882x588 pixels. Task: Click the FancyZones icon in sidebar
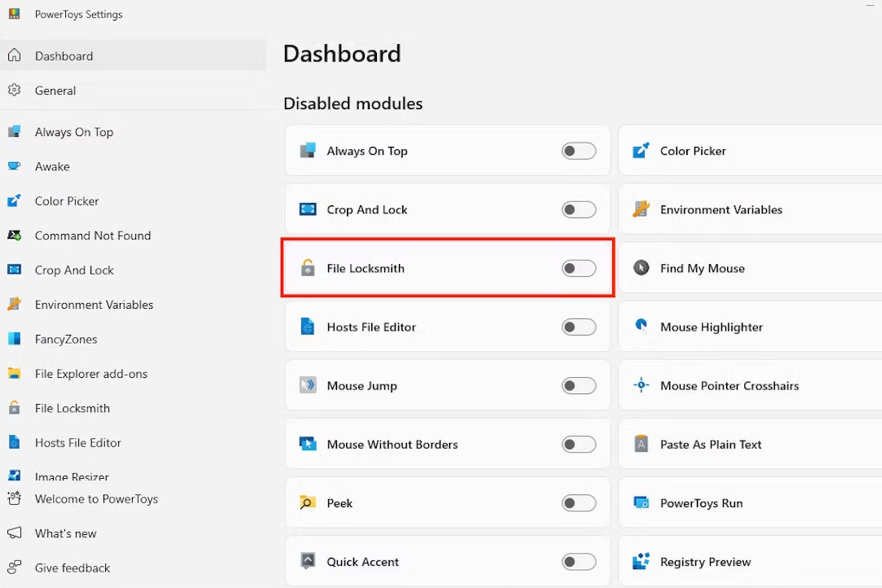coord(14,339)
